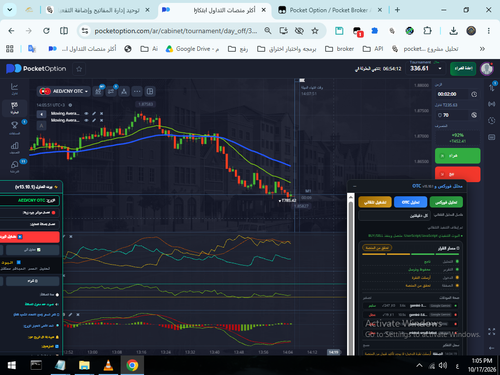The width and height of the screenshot is (500, 375).
Task: Open the AED/CNY OTC asset dropdown
Action: click(64, 91)
